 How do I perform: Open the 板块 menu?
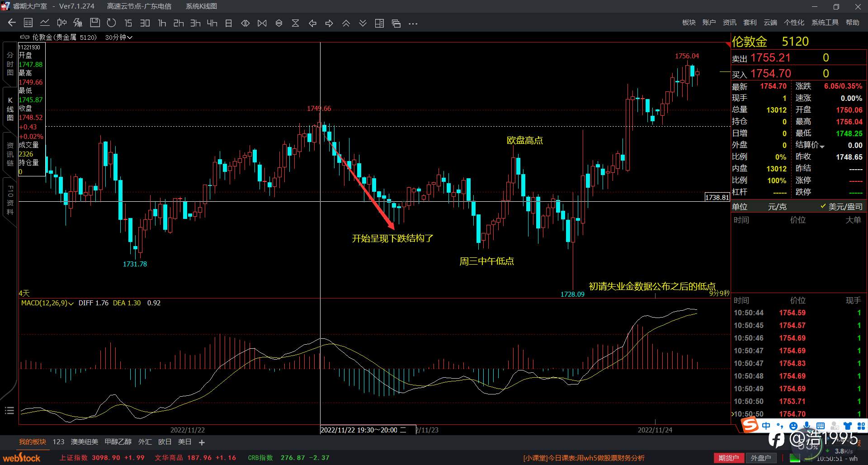689,23
